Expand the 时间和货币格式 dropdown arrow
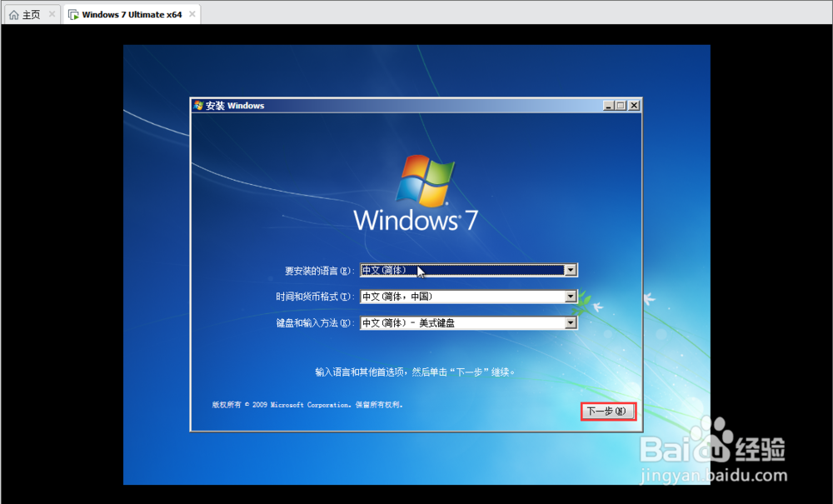 570,297
